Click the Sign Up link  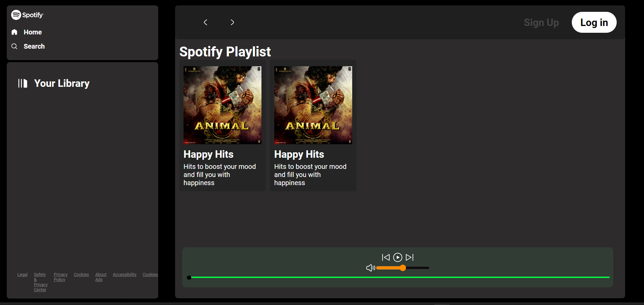point(541,22)
